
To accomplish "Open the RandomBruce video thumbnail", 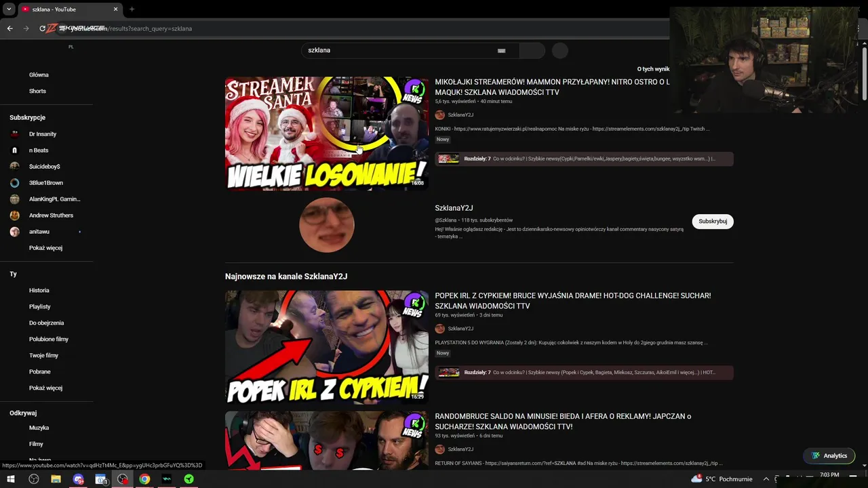I will pos(327,440).
